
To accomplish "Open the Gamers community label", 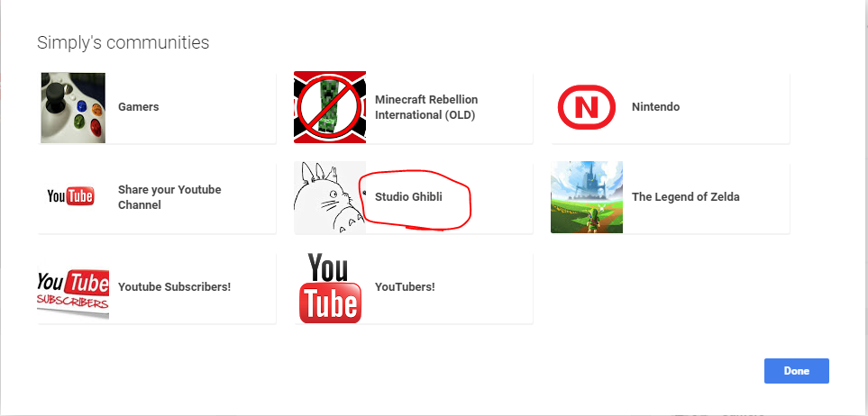I will click(139, 107).
